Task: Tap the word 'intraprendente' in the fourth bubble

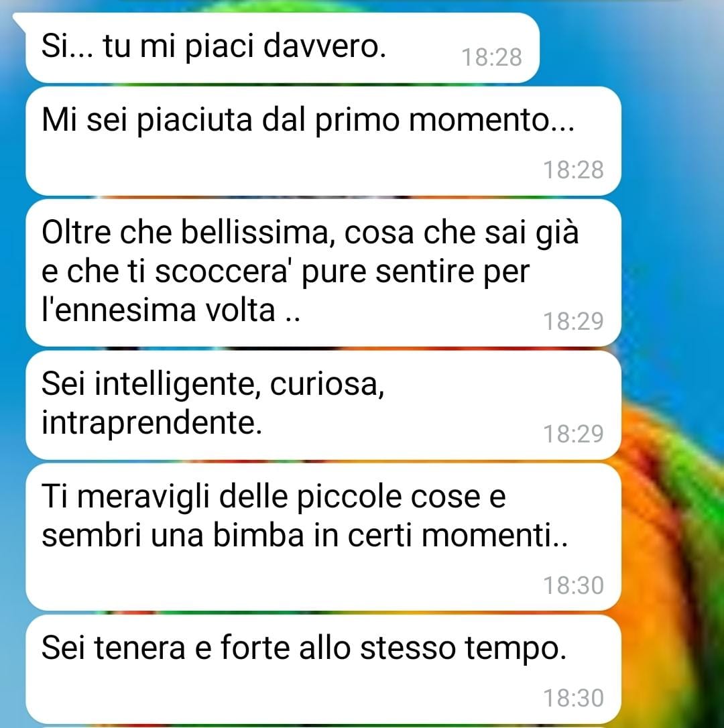Action: tap(149, 424)
